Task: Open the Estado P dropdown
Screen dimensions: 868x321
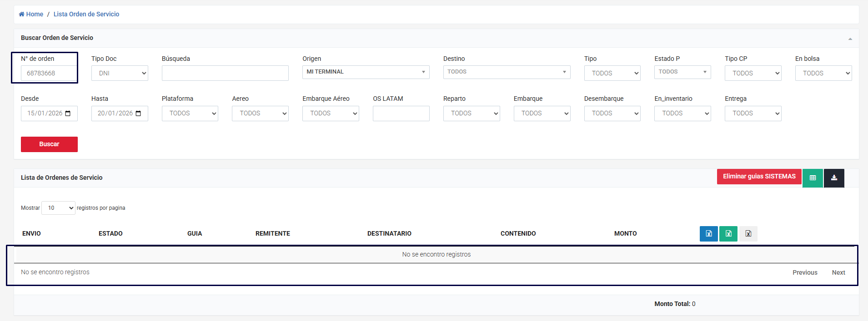Action: coord(682,72)
